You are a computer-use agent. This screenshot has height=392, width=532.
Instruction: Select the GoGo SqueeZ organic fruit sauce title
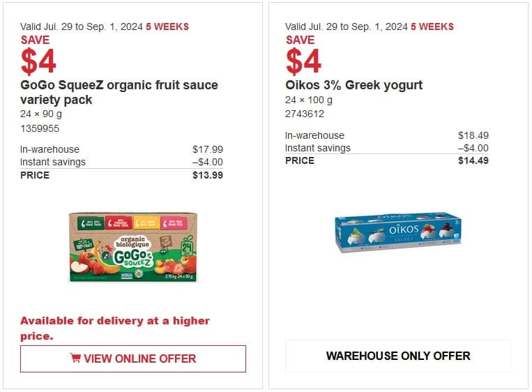pyautogui.click(x=119, y=92)
